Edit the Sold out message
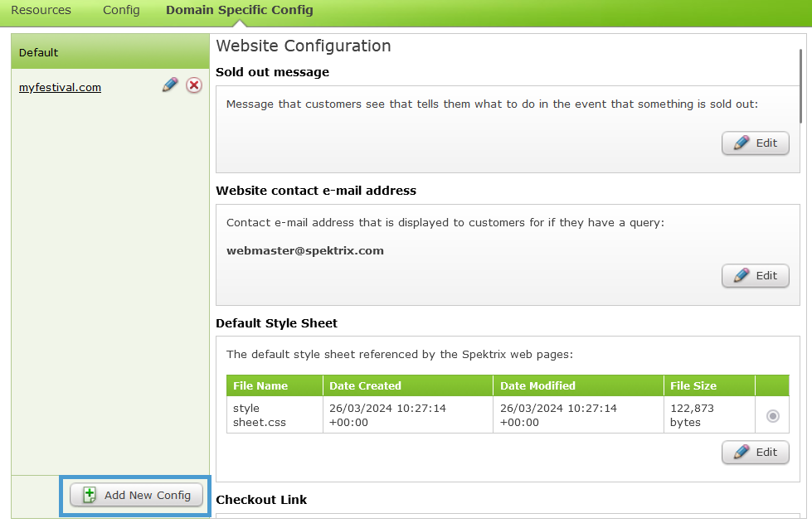812x528 pixels. (x=756, y=143)
